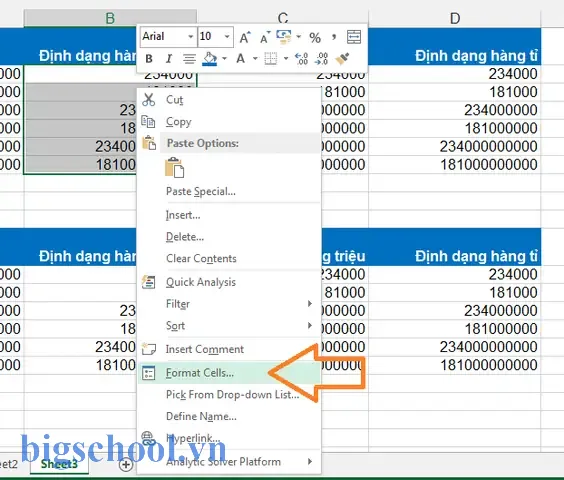The height and width of the screenshot is (480, 564).
Task: Select Delete... in context menu
Action: [x=229, y=237]
